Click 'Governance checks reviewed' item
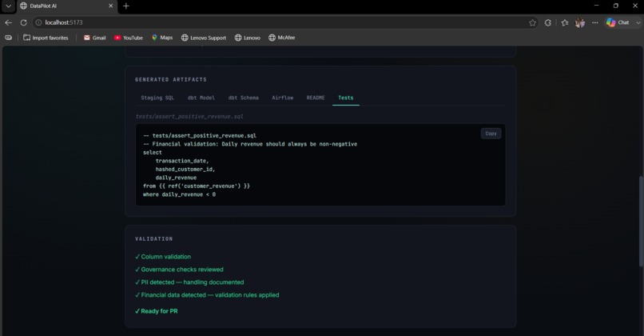The width and height of the screenshot is (644, 336). [179, 270]
